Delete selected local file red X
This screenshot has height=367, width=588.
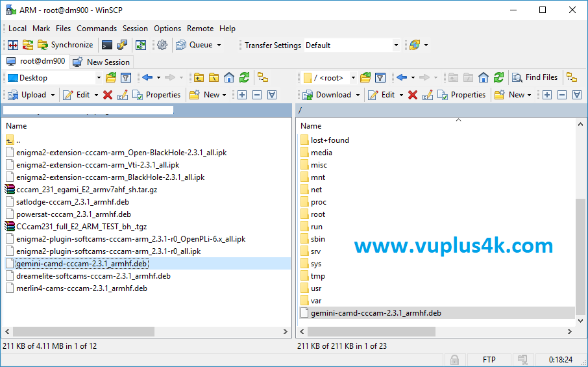pos(108,95)
